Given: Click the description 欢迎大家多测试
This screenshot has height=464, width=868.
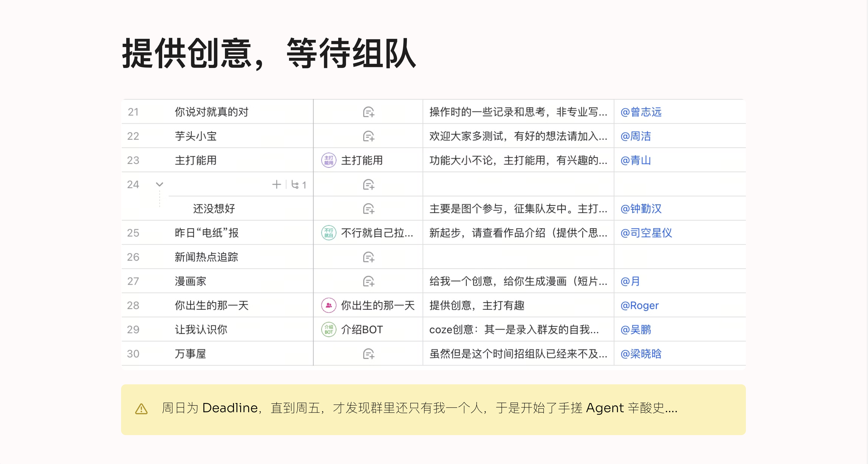Looking at the screenshot, I should coord(518,136).
